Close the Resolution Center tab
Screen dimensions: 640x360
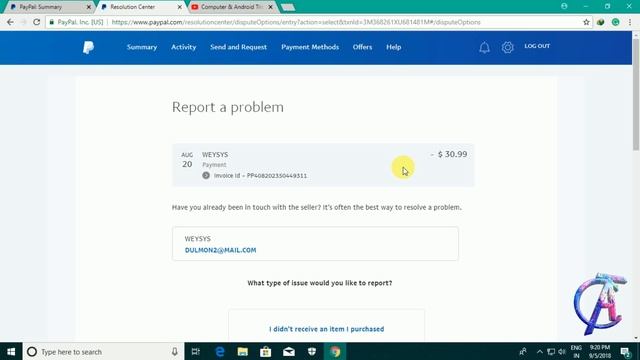pos(179,7)
